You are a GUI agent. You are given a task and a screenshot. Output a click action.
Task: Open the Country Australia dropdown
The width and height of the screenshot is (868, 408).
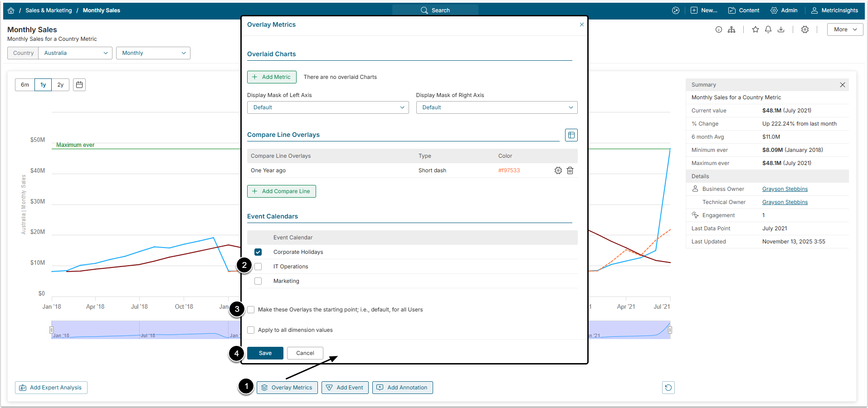(x=75, y=53)
